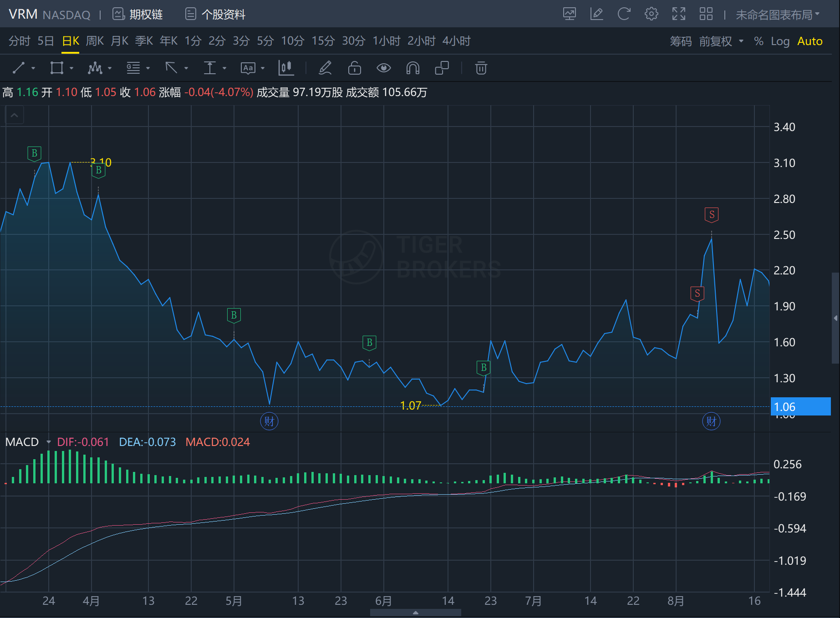Enter fullscreen with the expand icon

tap(678, 14)
